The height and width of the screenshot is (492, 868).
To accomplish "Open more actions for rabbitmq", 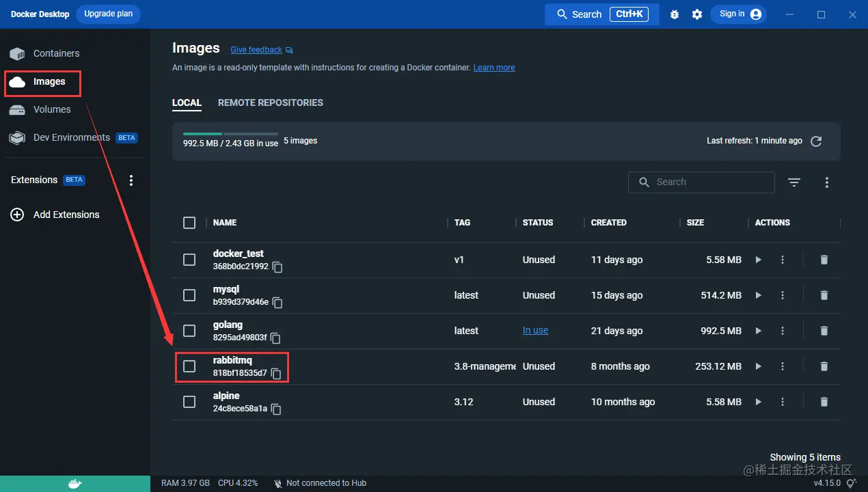I will [783, 366].
